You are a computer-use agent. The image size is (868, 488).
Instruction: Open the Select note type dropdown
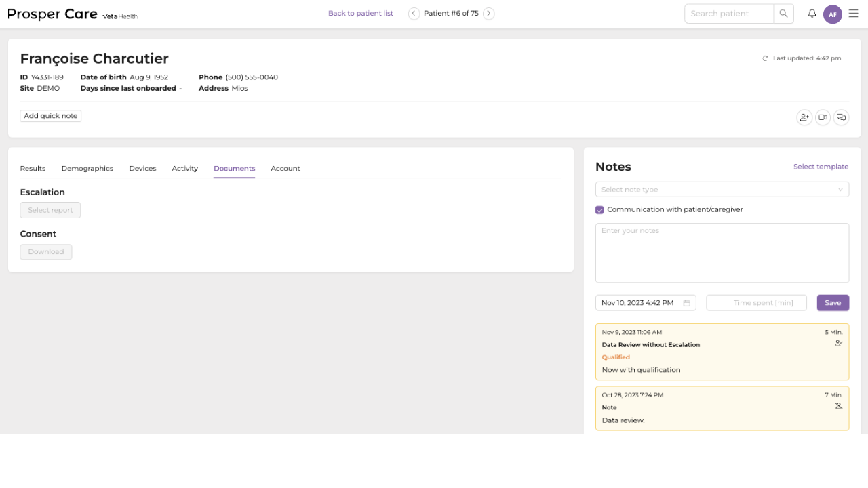click(722, 190)
